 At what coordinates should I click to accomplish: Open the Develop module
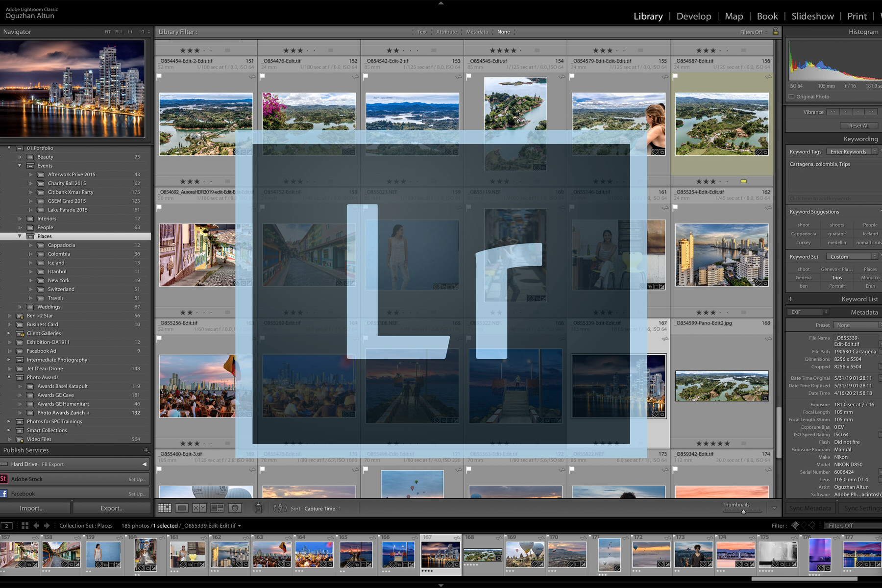tap(694, 16)
